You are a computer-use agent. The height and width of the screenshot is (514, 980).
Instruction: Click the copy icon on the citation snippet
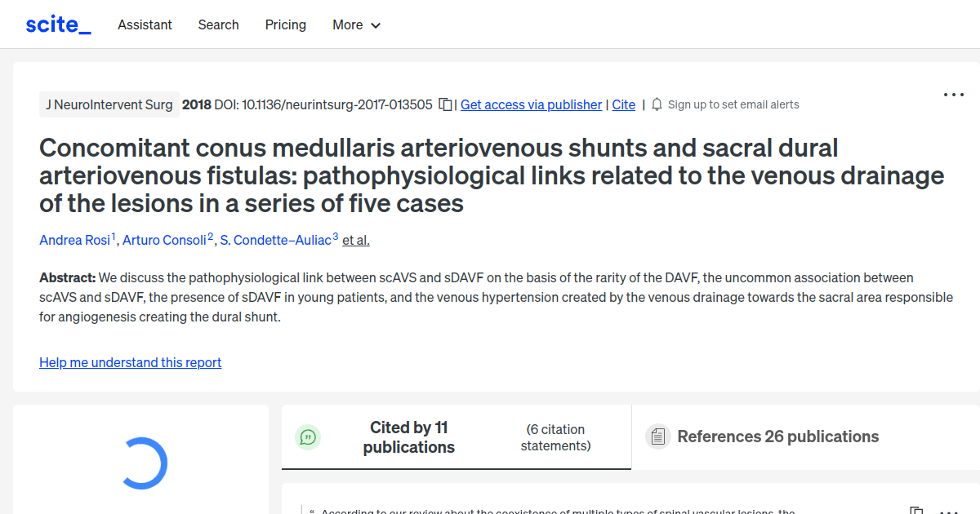pyautogui.click(x=916, y=509)
